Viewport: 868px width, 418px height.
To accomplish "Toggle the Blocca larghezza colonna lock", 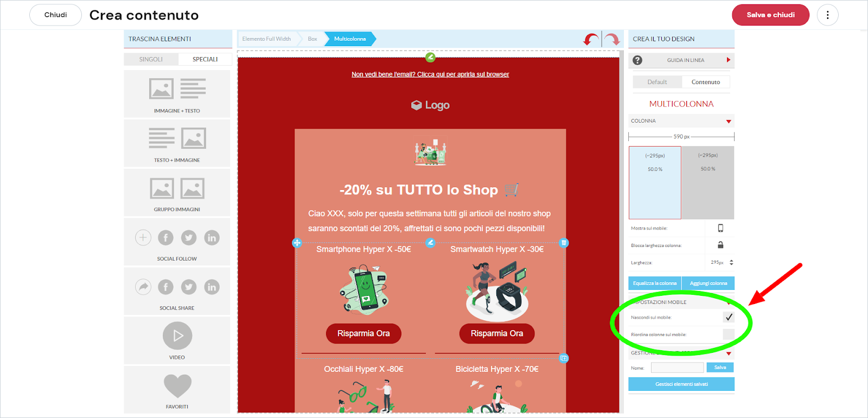I will click(x=720, y=245).
